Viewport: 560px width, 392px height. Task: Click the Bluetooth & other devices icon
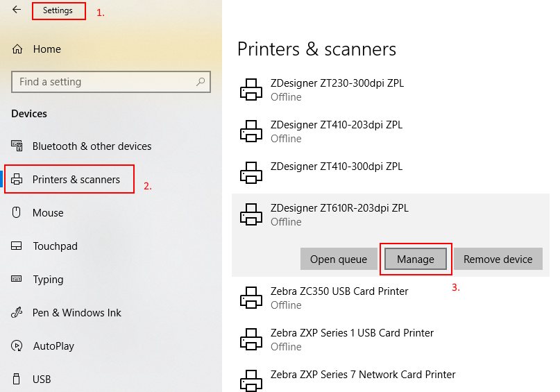click(x=17, y=146)
